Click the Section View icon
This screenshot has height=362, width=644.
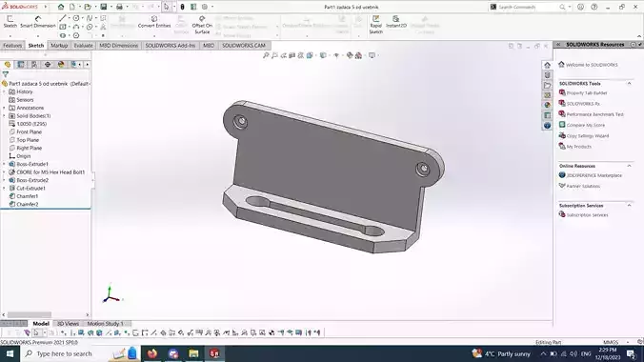coord(292,55)
